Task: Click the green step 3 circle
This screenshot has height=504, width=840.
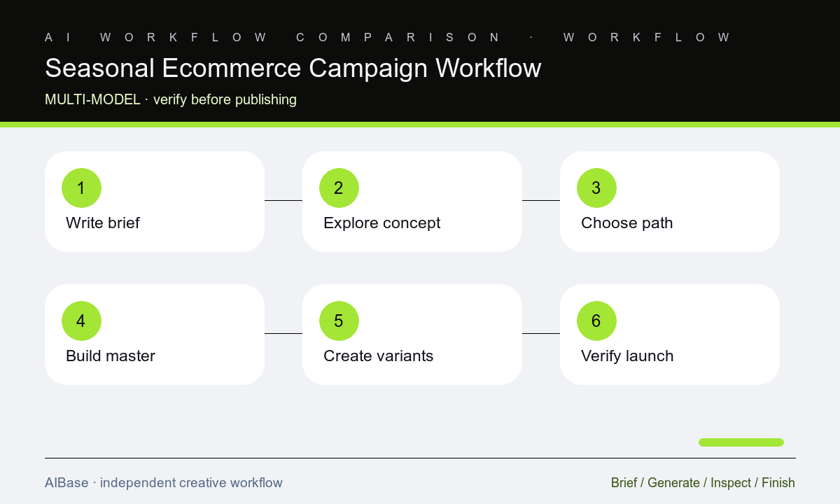Action: (x=596, y=188)
